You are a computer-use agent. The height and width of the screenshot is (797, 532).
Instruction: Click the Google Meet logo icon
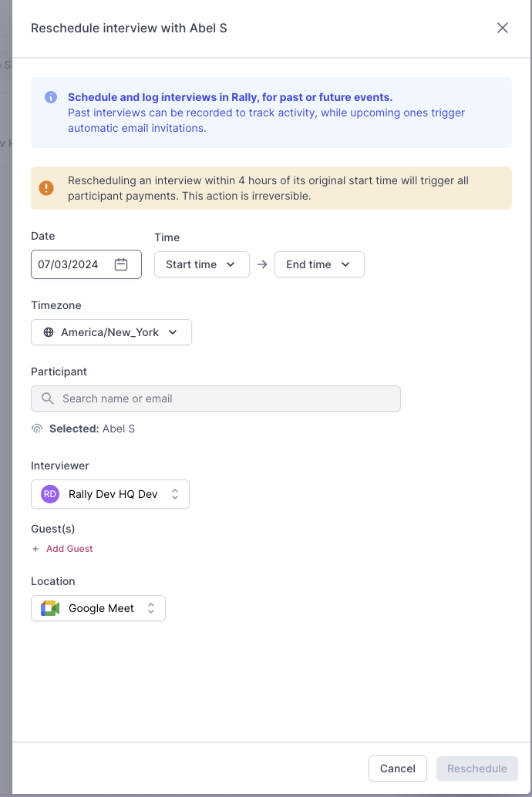[50, 608]
